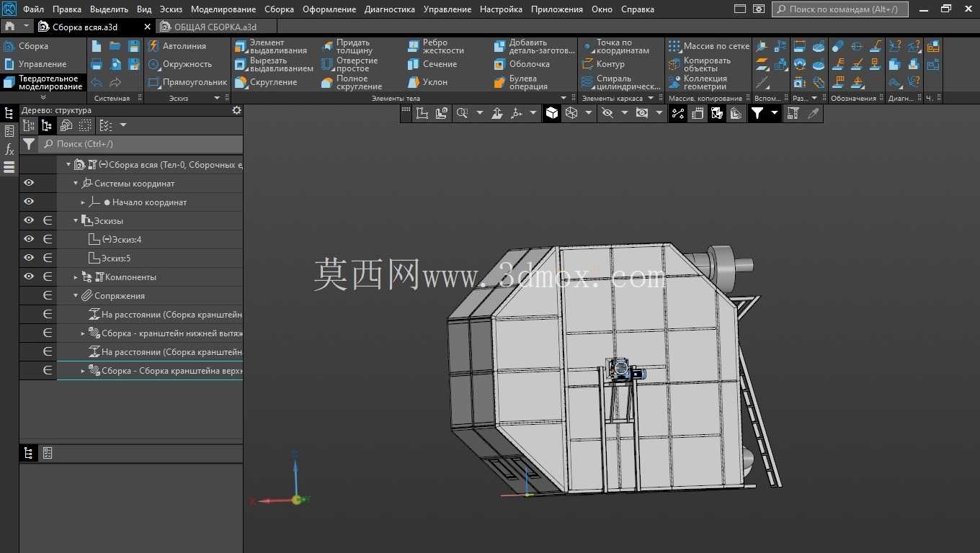Image resolution: width=980 pixels, height=553 pixels.
Task: Toggle the eye icon for Компоненты
Action: [29, 276]
